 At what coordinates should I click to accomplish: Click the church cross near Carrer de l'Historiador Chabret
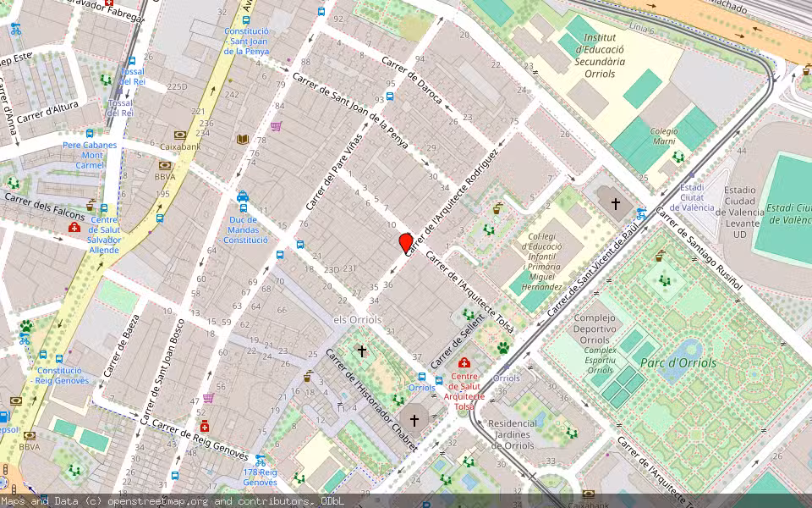click(x=414, y=420)
